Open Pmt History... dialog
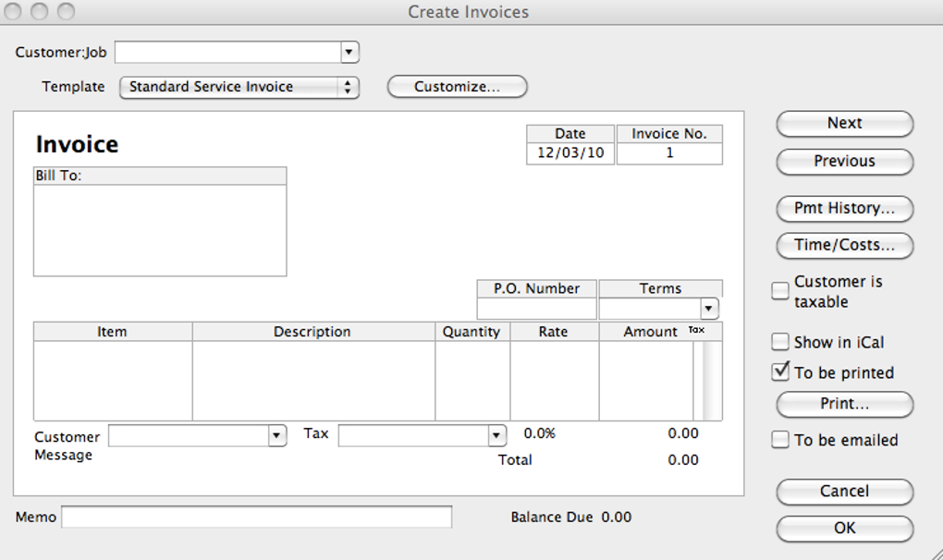Viewport: 943px width, 560px height. pos(844,209)
